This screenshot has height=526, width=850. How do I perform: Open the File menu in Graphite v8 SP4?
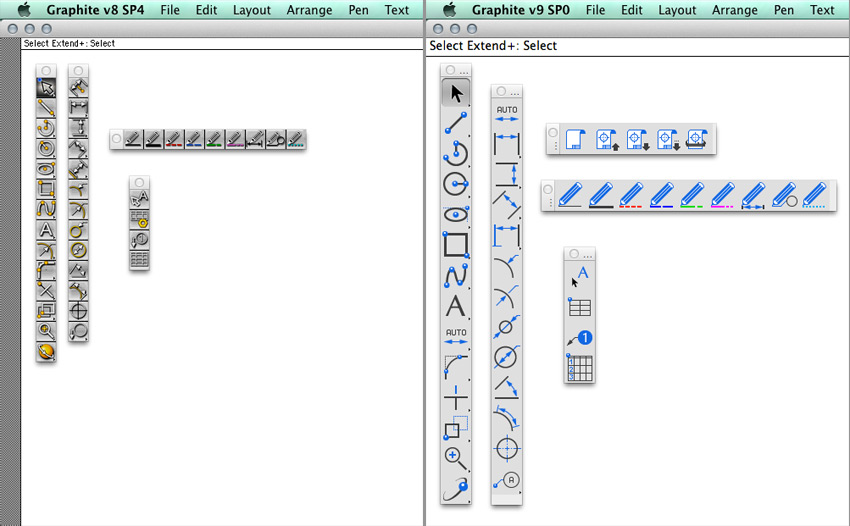170,10
